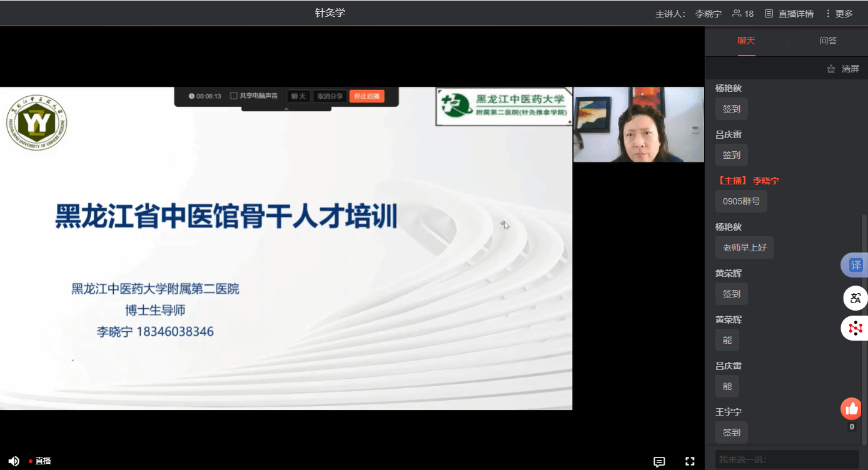The width and height of the screenshot is (868, 470).
Task: Select the 聊天 tab
Action: [746, 41]
